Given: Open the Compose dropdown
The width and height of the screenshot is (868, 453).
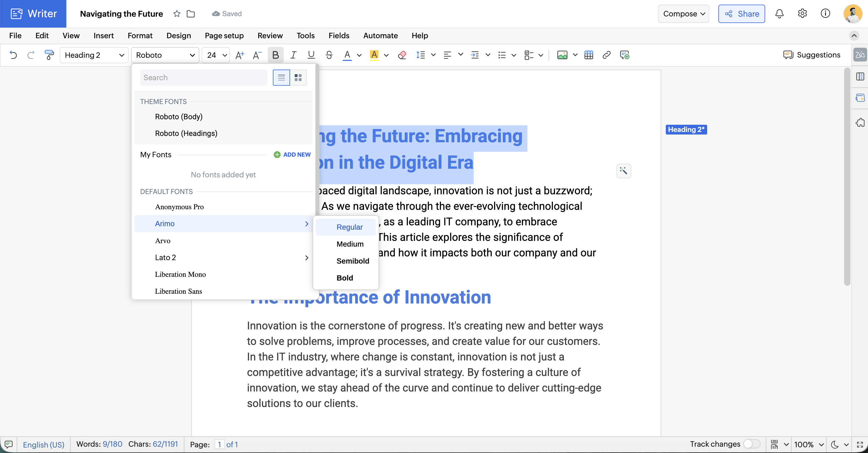Looking at the screenshot, I should tap(683, 14).
